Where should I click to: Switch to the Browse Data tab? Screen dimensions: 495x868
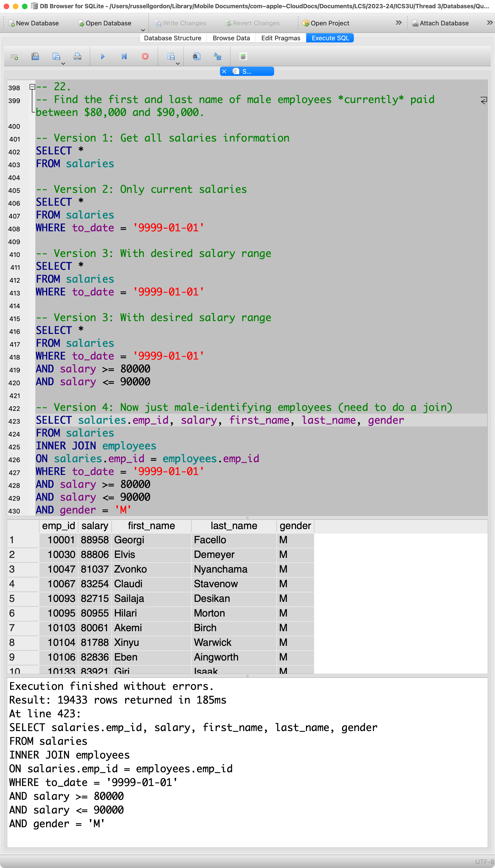(x=231, y=38)
